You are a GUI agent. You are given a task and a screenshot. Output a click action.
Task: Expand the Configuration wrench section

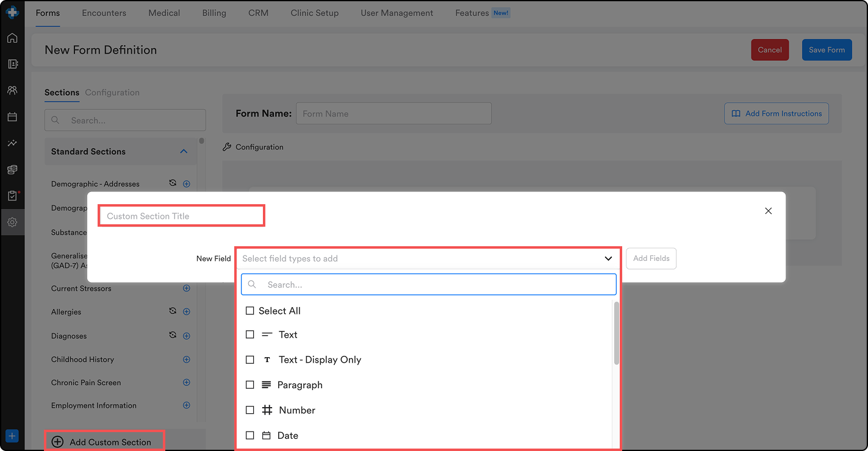pyautogui.click(x=253, y=147)
